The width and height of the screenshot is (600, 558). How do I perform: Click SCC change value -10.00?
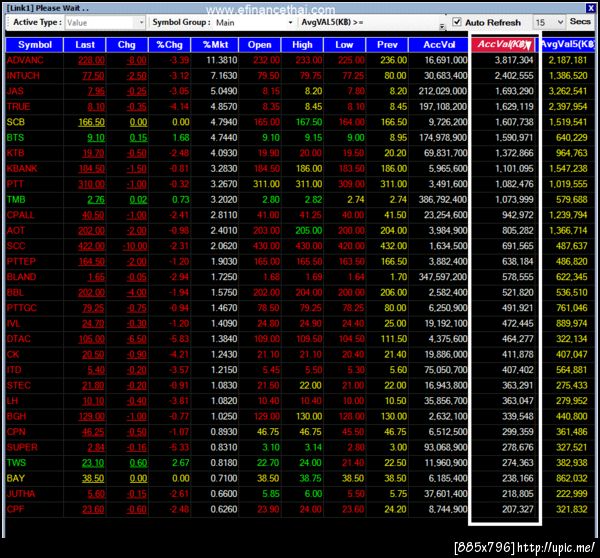pos(135,246)
